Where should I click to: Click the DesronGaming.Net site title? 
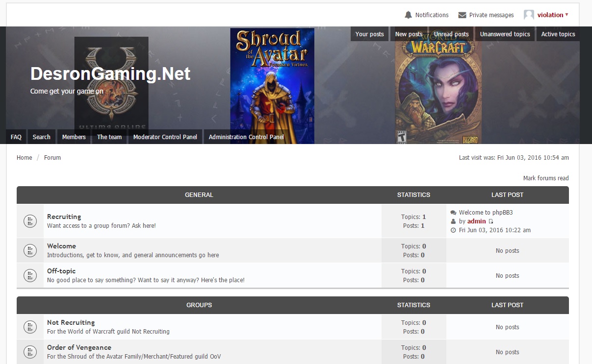(110, 74)
